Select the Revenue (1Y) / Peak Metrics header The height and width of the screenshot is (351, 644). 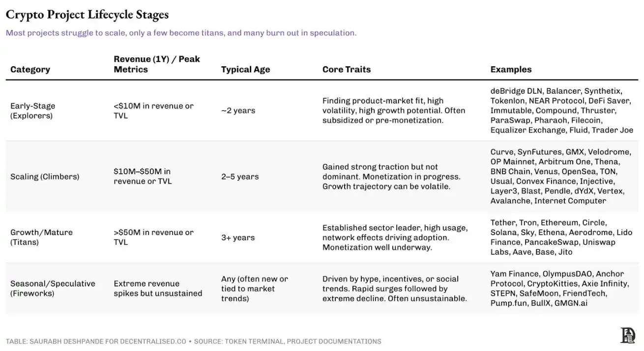(x=157, y=64)
